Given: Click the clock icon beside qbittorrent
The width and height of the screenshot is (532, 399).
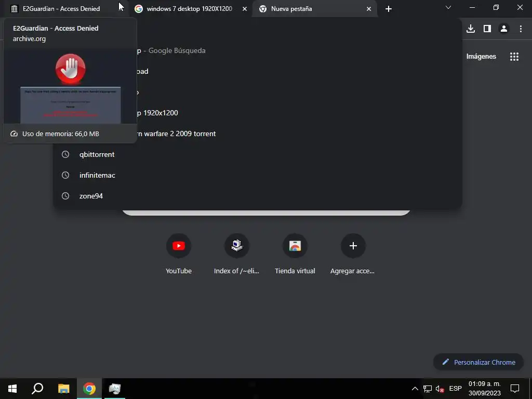Looking at the screenshot, I should 65,154.
